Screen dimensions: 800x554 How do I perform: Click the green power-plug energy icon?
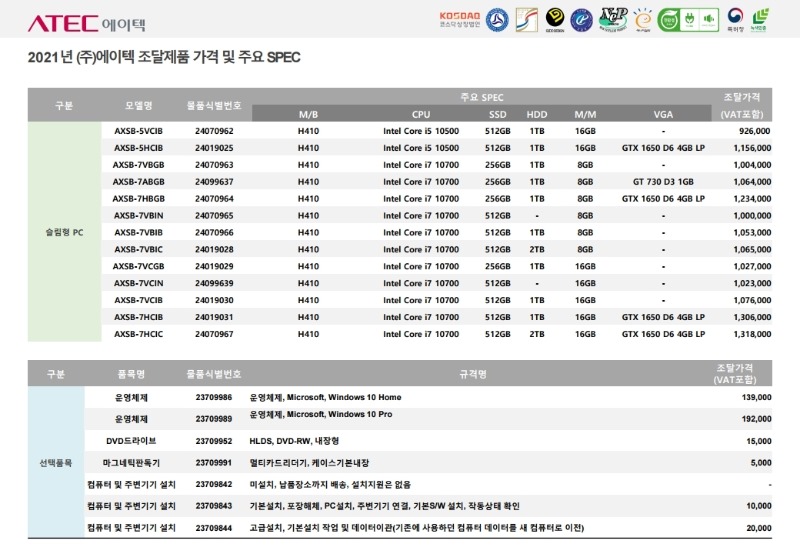tap(689, 20)
